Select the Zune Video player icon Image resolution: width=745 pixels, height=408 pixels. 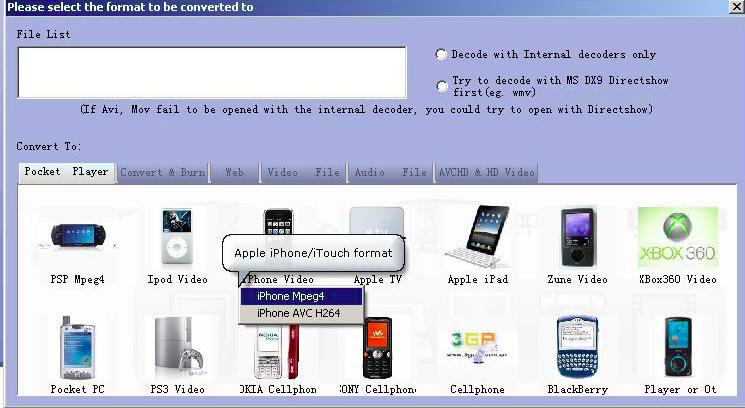point(577,237)
